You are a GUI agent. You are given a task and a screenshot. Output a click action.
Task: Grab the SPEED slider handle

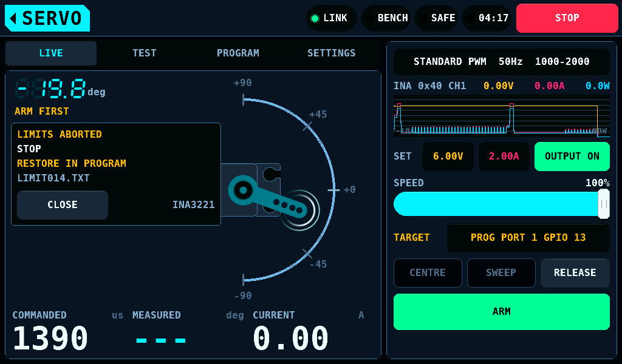point(604,204)
